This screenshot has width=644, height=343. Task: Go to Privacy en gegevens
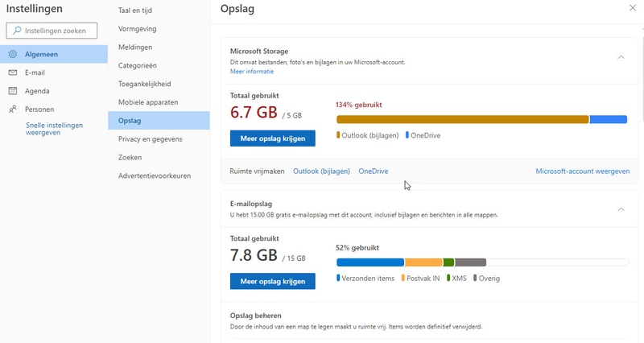point(150,139)
